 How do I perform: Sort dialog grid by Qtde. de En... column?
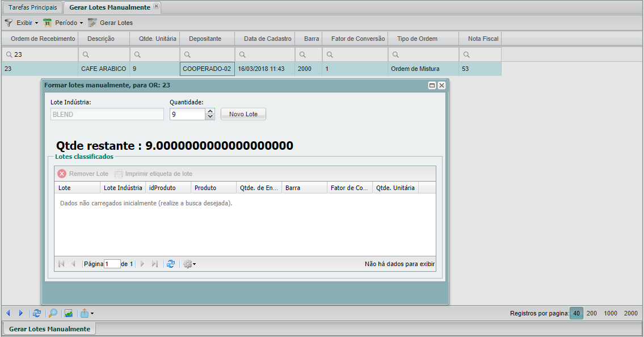coord(259,188)
